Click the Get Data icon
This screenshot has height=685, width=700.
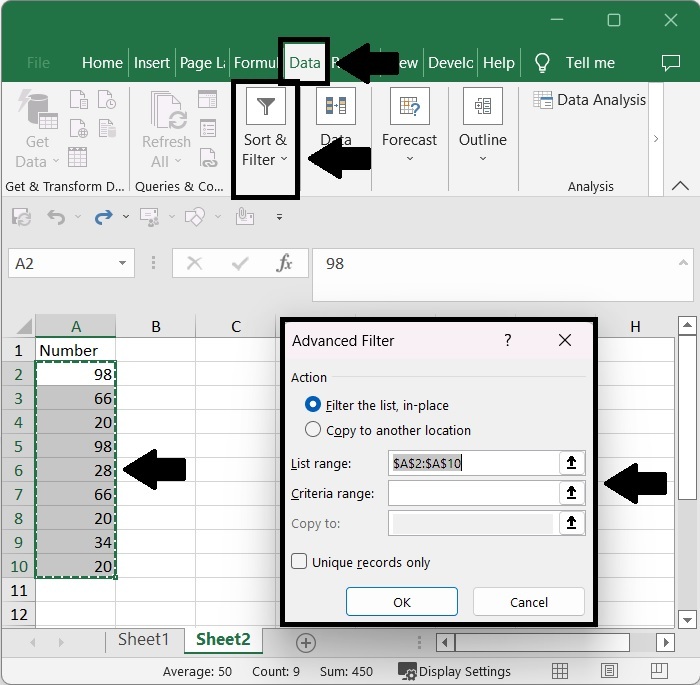(x=39, y=109)
